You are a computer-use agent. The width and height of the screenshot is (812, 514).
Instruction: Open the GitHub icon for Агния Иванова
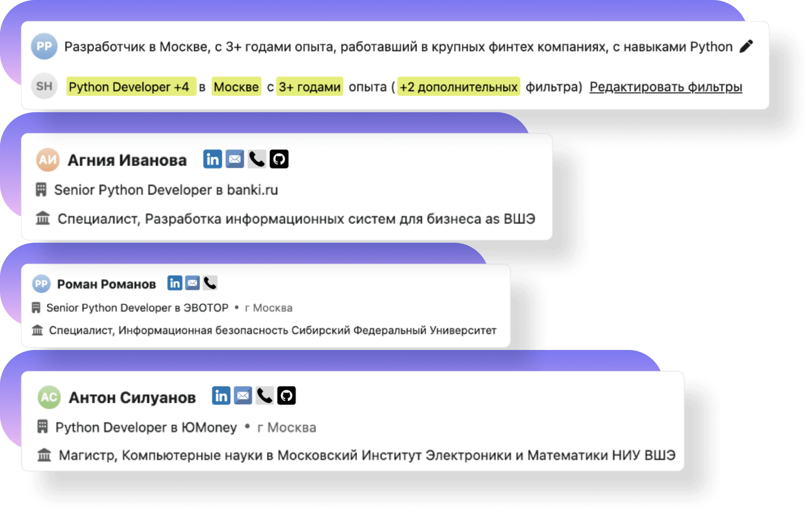click(279, 159)
